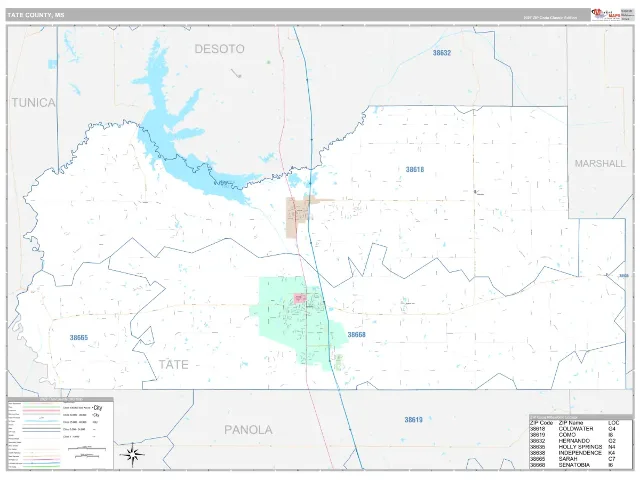Click the MARSHALL county label
The image size is (640, 480).
600,163
